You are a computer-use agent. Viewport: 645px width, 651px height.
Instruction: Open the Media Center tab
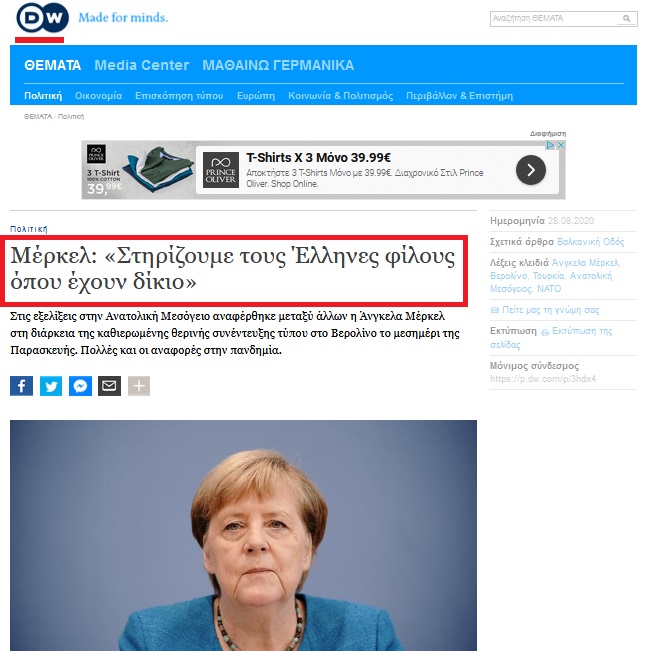[x=142, y=66]
